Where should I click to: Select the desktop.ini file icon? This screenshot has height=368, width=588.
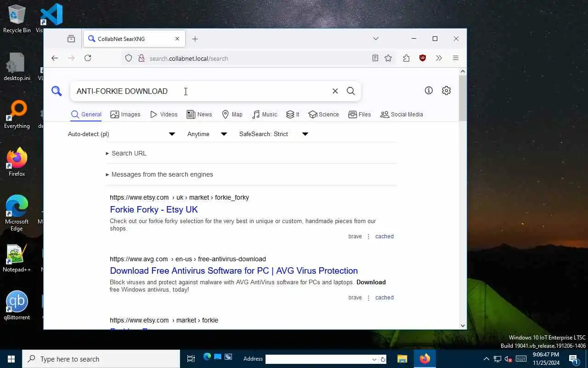[17, 67]
